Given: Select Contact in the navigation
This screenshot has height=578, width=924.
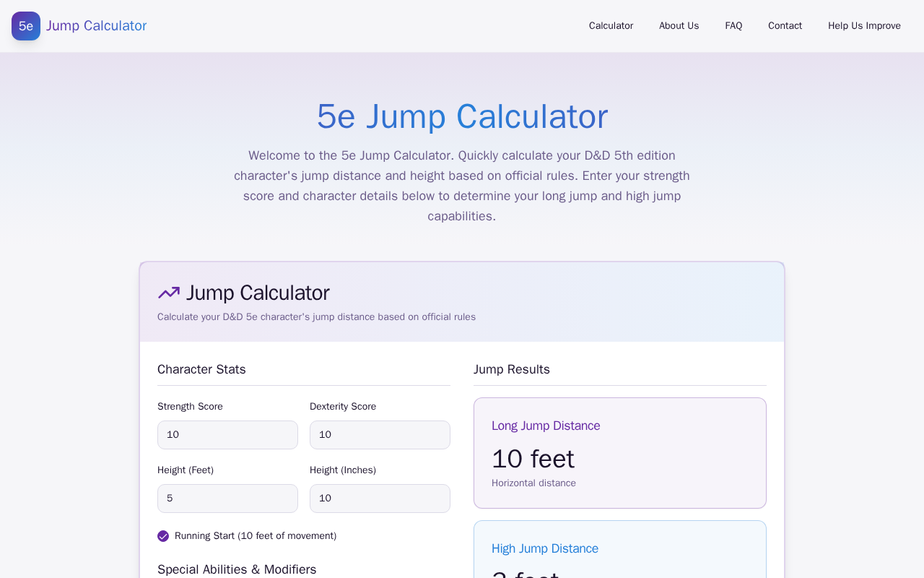Looking at the screenshot, I should pyautogui.click(x=785, y=26).
